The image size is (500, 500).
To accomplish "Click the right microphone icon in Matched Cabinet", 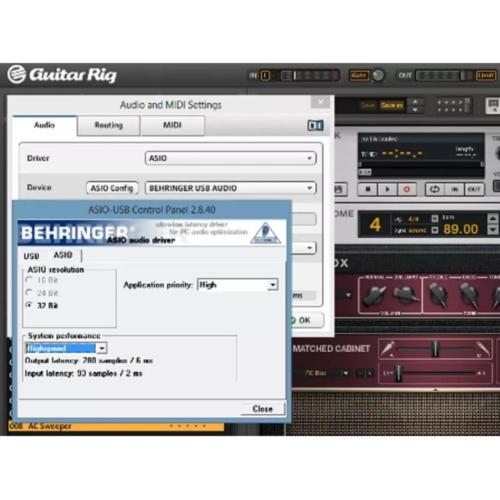I will [482, 348].
